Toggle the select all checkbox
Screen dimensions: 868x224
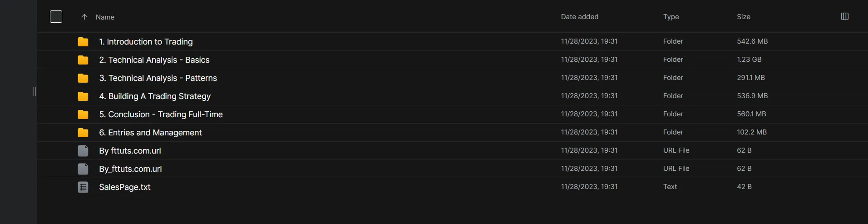56,17
